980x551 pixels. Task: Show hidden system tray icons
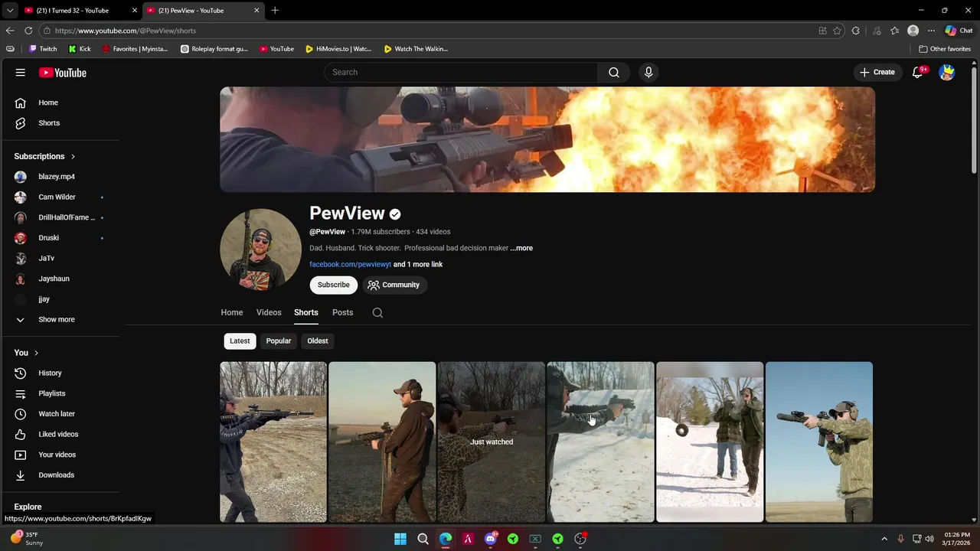tap(884, 539)
